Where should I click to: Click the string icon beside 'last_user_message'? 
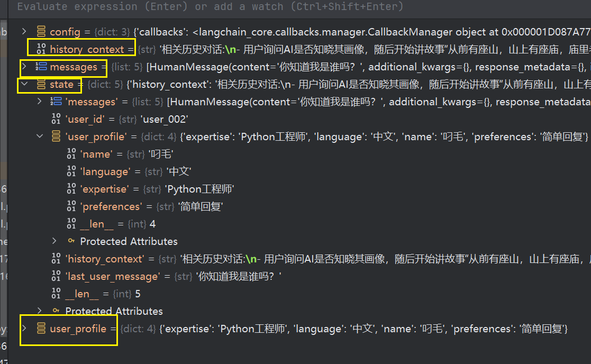pos(56,276)
